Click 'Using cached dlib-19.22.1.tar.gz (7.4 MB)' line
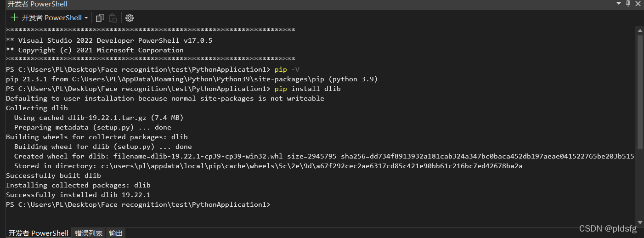 (99, 118)
